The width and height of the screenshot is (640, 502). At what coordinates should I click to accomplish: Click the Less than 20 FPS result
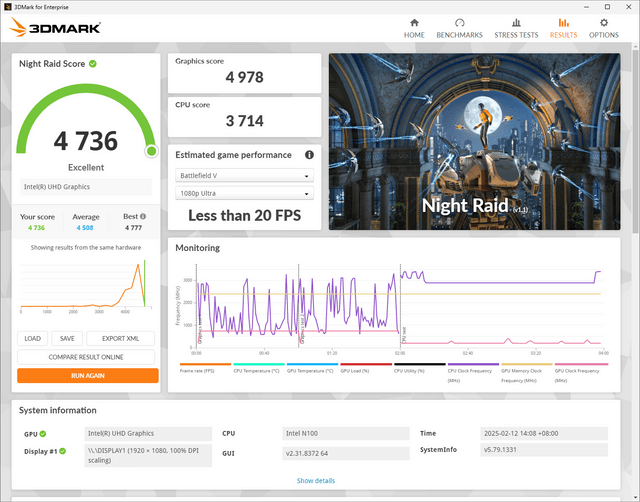pyautogui.click(x=244, y=215)
